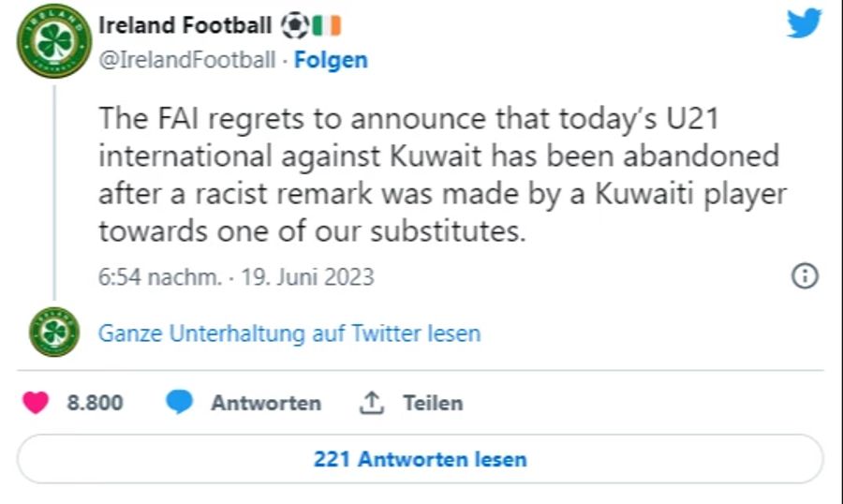The image size is (843, 504).
Task: Open the Ireland Football shamrock avatar
Action: 54,41
